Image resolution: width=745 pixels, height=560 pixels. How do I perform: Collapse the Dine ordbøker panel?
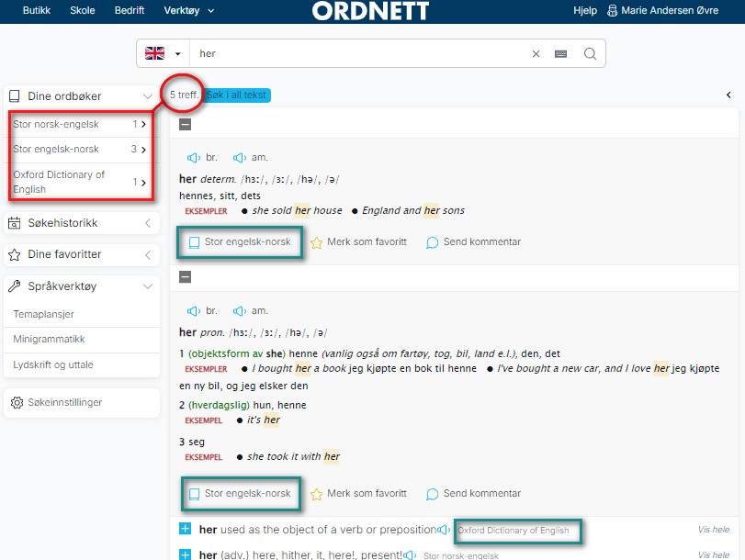(x=148, y=96)
